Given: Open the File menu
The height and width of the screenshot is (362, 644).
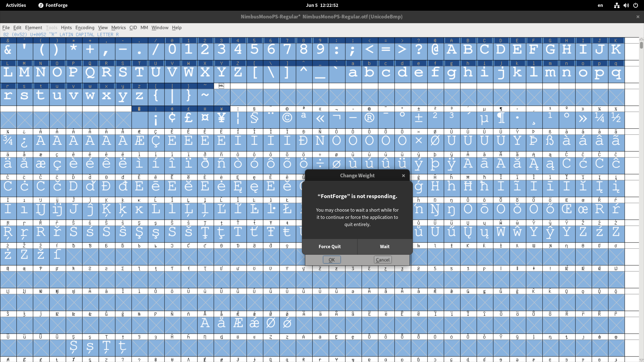Looking at the screenshot, I should point(6,27).
